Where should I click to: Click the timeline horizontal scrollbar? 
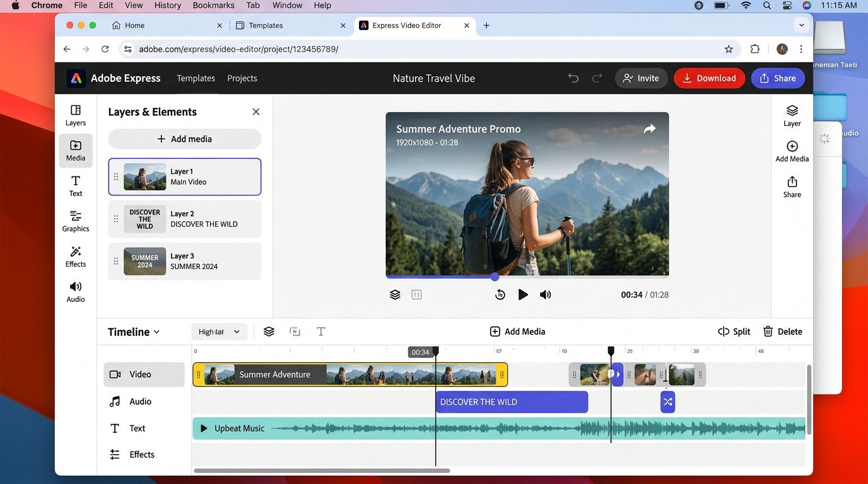[x=322, y=470]
